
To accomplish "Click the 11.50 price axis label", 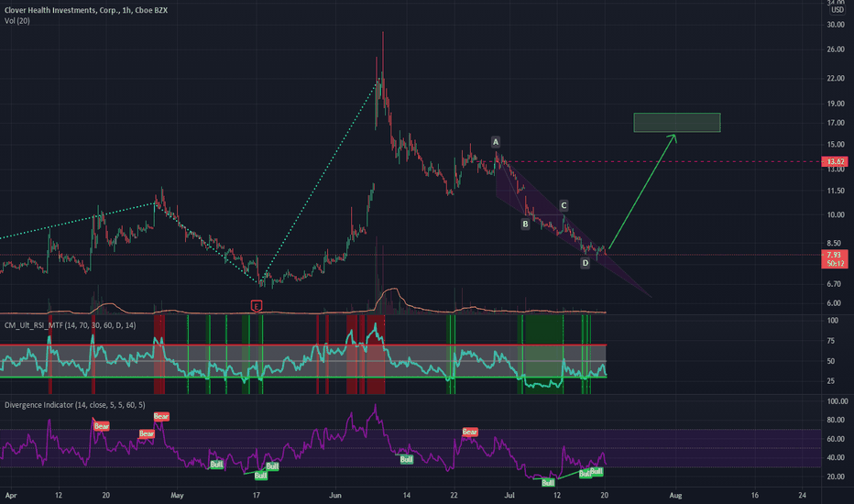I will 836,191.
